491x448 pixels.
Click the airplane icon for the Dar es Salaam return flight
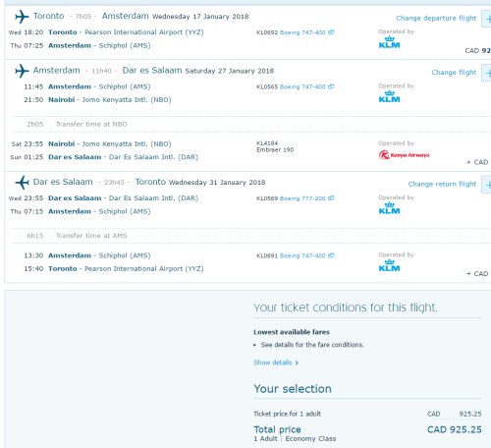22,183
